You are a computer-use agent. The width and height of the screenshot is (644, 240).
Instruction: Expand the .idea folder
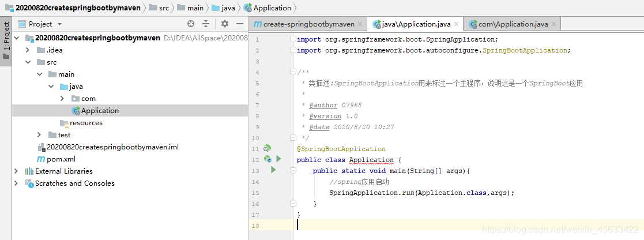28,50
